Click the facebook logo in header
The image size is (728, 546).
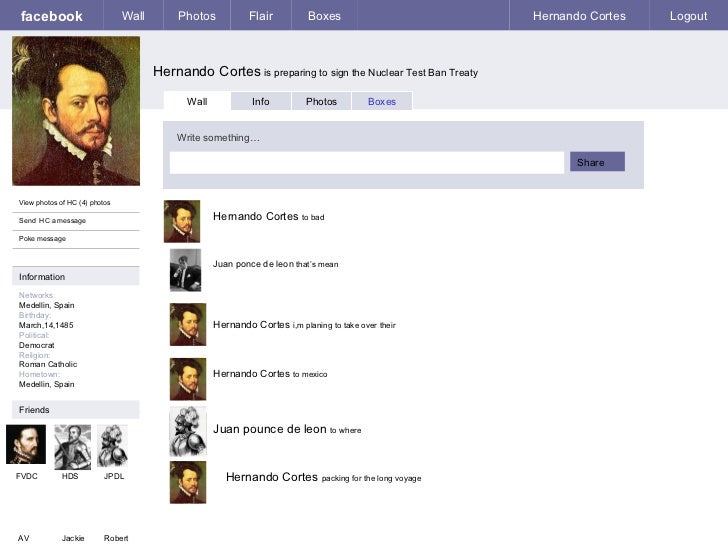coord(52,16)
